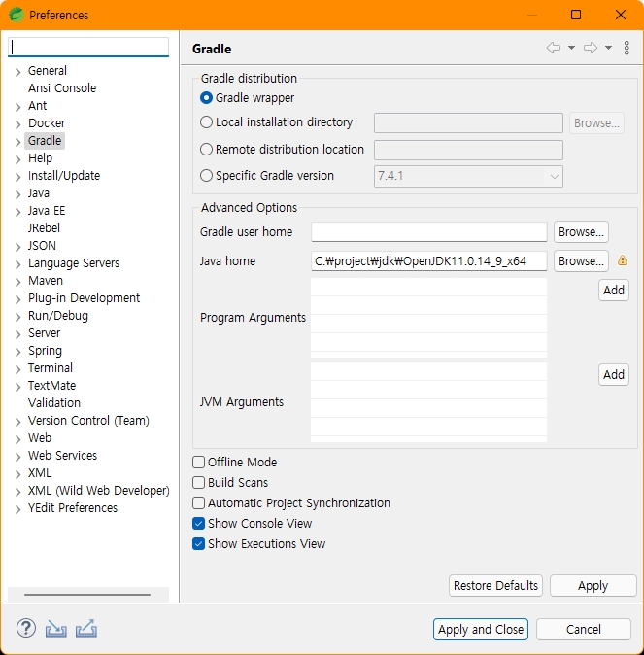The image size is (644, 655).
Task: Select Remote distribution location option
Action: point(206,149)
